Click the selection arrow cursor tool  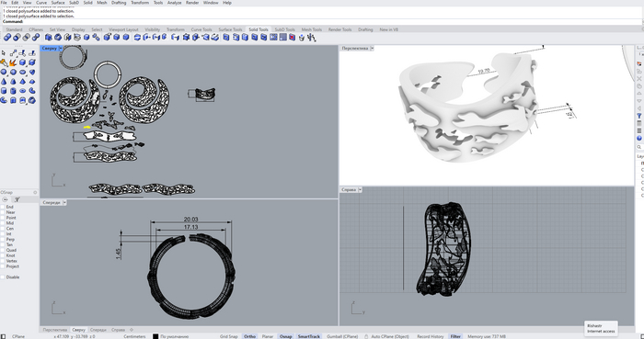coord(4,53)
